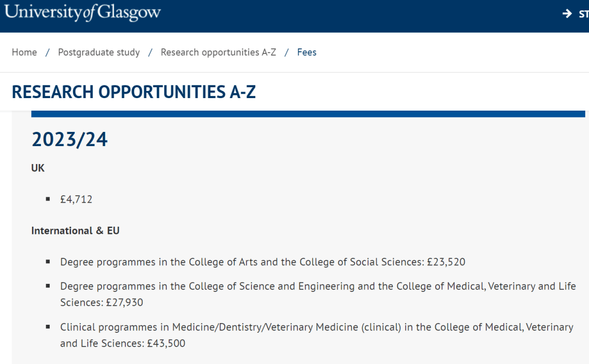The width and height of the screenshot is (589, 364).
Task: Click the bullet beside Clinical programmes
Action: pos(47,327)
